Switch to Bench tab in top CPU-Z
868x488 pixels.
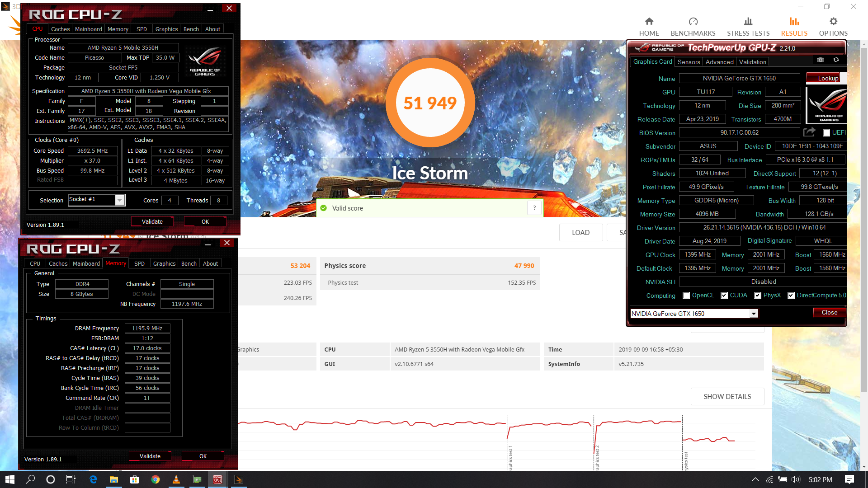point(191,29)
